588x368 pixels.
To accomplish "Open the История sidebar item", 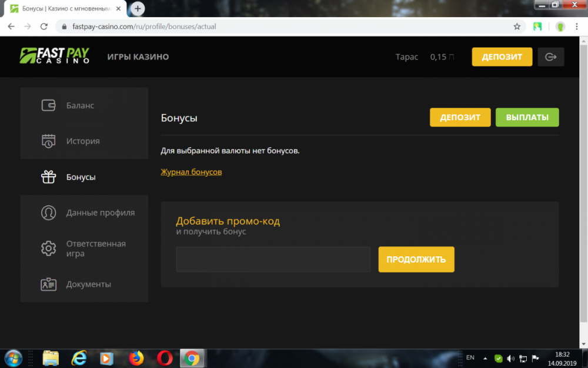I will coord(82,141).
